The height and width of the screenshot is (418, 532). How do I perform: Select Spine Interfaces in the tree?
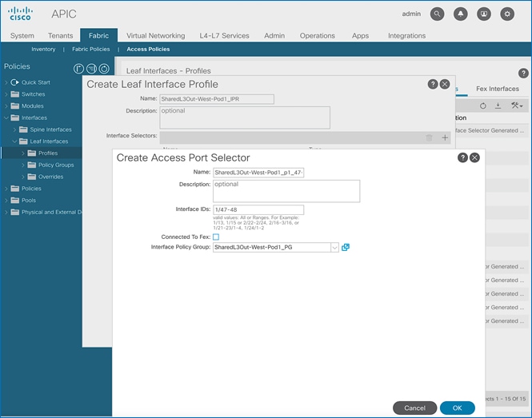coord(50,129)
